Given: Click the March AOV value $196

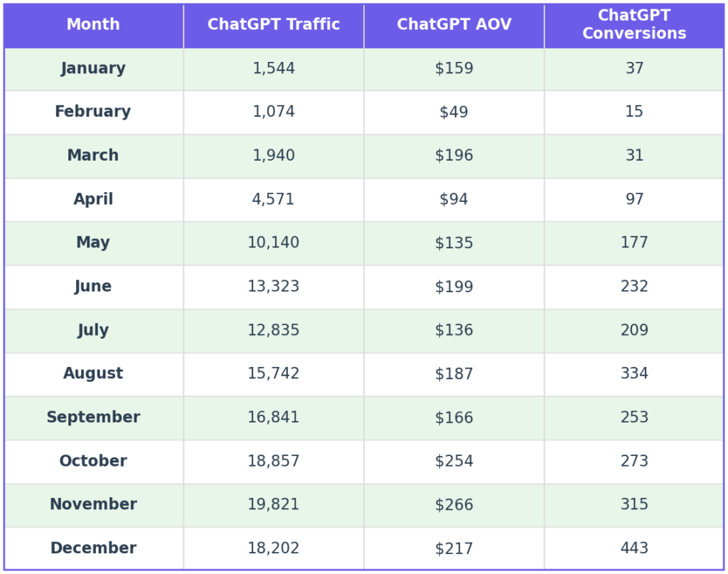Looking at the screenshot, I should coord(454,156).
